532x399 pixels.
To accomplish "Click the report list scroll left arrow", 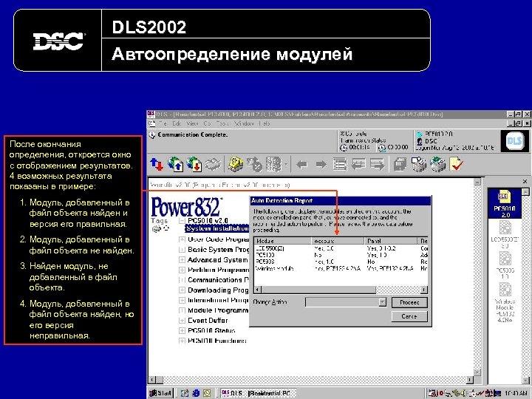I will click(257, 290).
